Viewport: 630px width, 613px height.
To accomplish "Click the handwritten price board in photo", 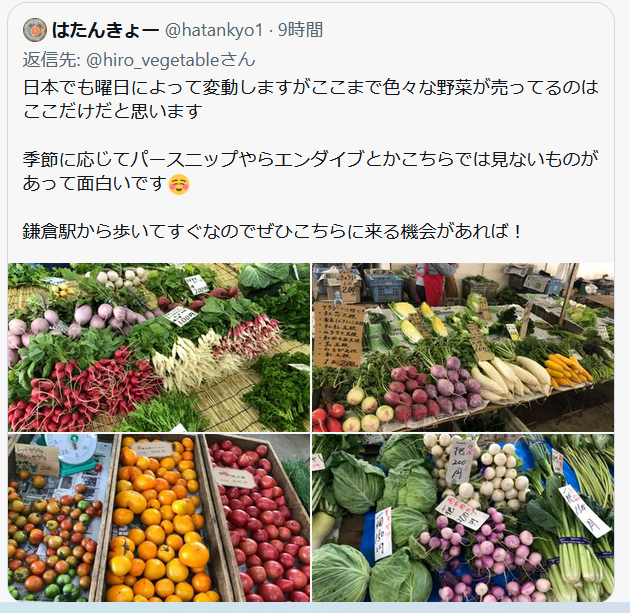I will (338, 335).
